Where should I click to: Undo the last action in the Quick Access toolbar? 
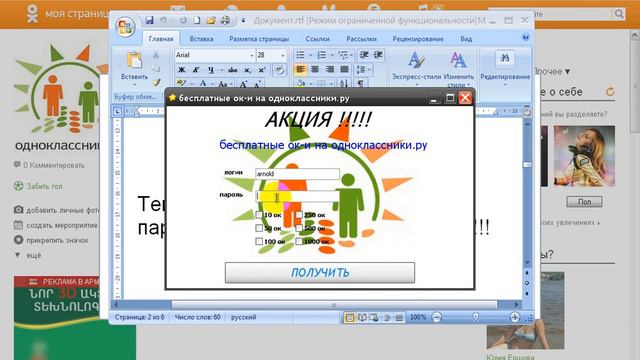(x=163, y=20)
